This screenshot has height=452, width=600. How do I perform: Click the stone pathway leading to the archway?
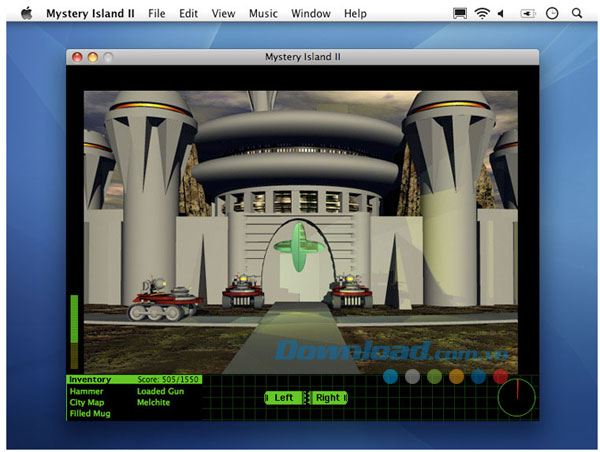[293, 337]
